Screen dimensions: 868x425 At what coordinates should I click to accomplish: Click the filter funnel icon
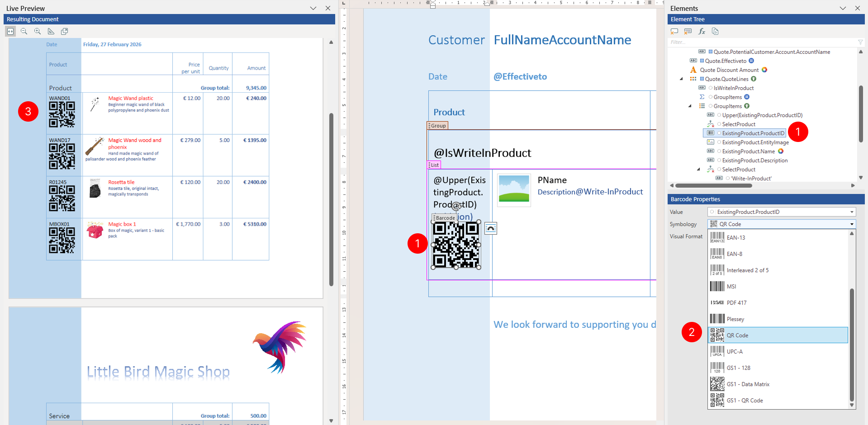tap(860, 42)
